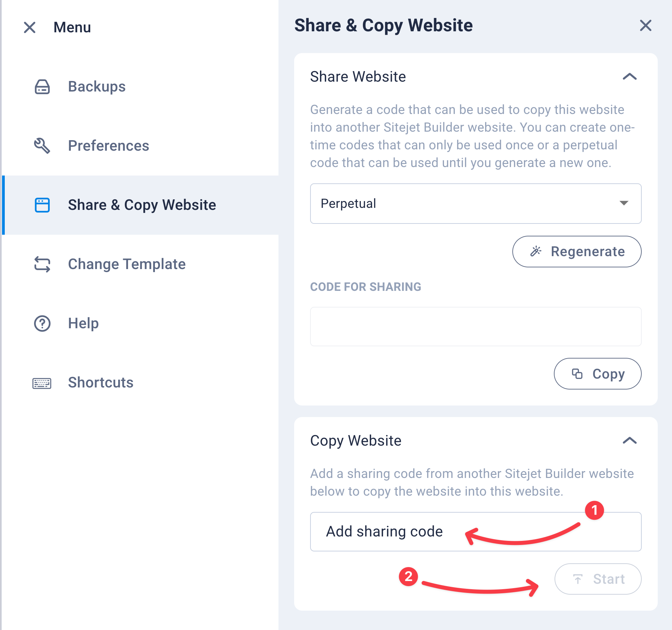Collapse the Copy Website section
The image size is (672, 630).
coord(630,441)
